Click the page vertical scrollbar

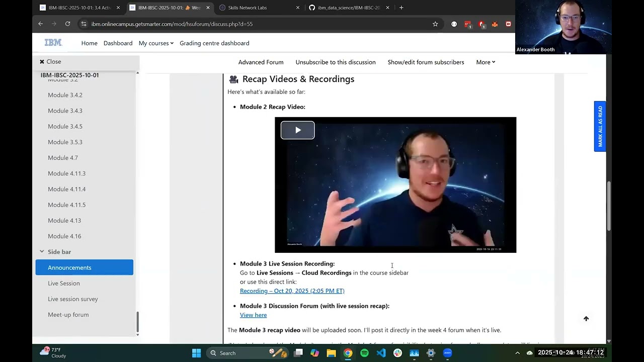coord(609,206)
